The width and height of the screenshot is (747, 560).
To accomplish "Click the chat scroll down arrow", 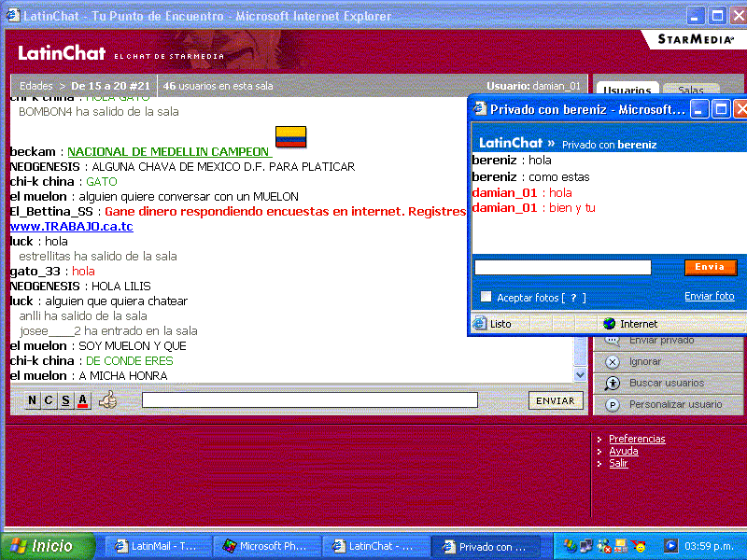I will pyautogui.click(x=580, y=375).
